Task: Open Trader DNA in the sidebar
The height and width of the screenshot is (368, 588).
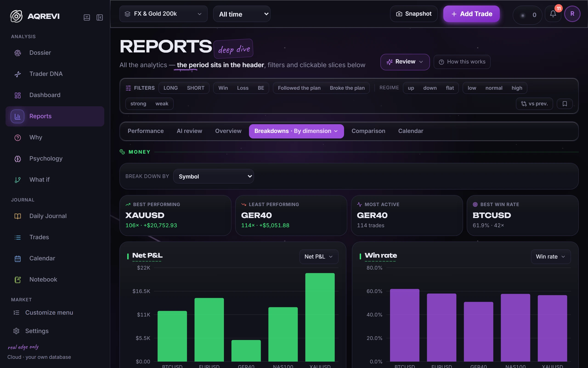Action: (55, 74)
